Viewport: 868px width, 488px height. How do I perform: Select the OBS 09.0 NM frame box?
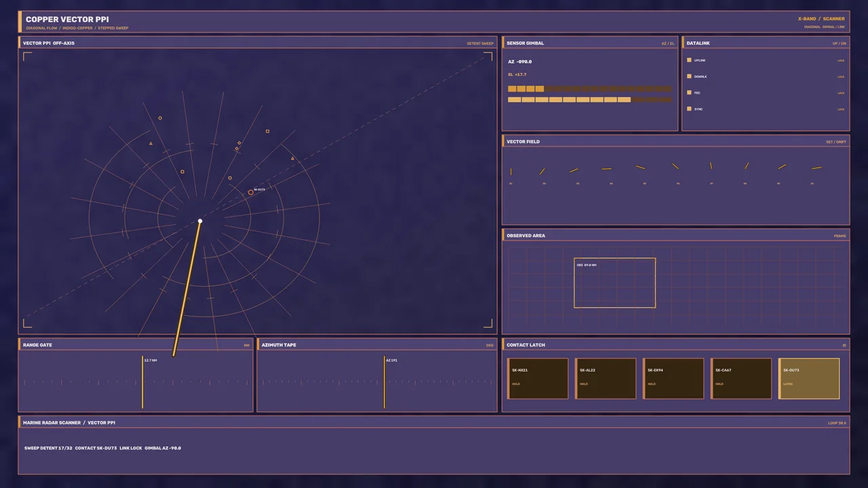[x=615, y=283]
